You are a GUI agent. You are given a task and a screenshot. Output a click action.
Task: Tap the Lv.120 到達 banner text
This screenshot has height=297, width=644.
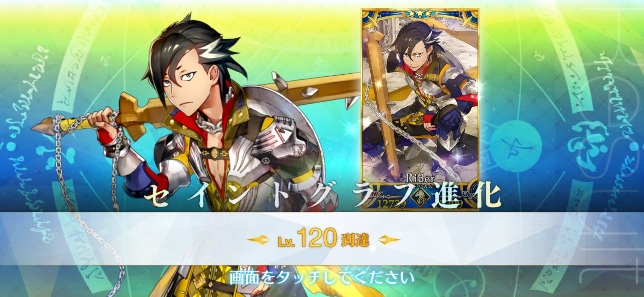tap(323, 239)
